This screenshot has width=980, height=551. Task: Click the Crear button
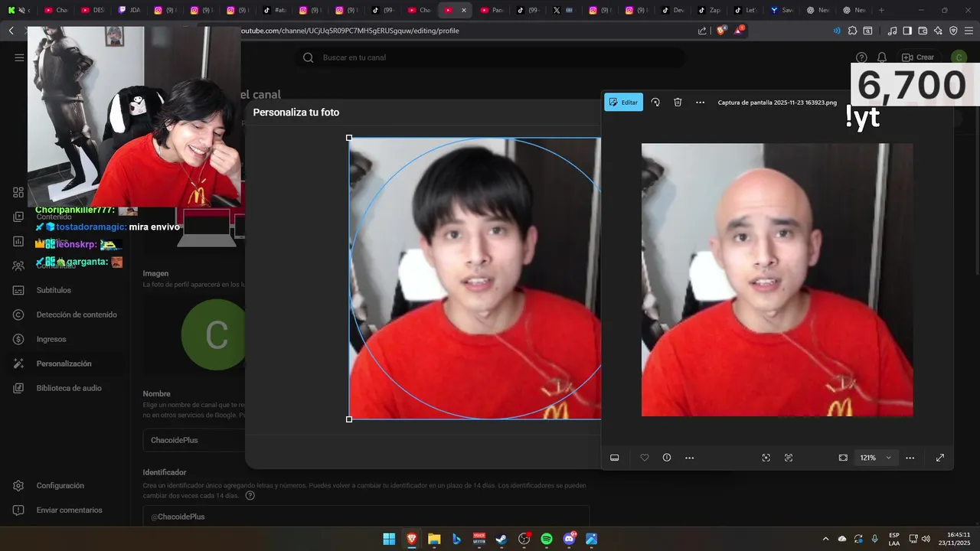click(x=918, y=57)
